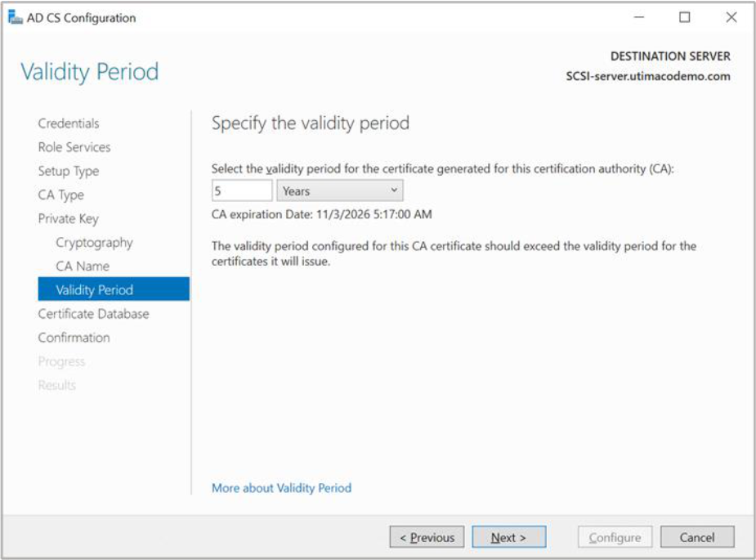Go to CA Name sub-step

click(83, 267)
